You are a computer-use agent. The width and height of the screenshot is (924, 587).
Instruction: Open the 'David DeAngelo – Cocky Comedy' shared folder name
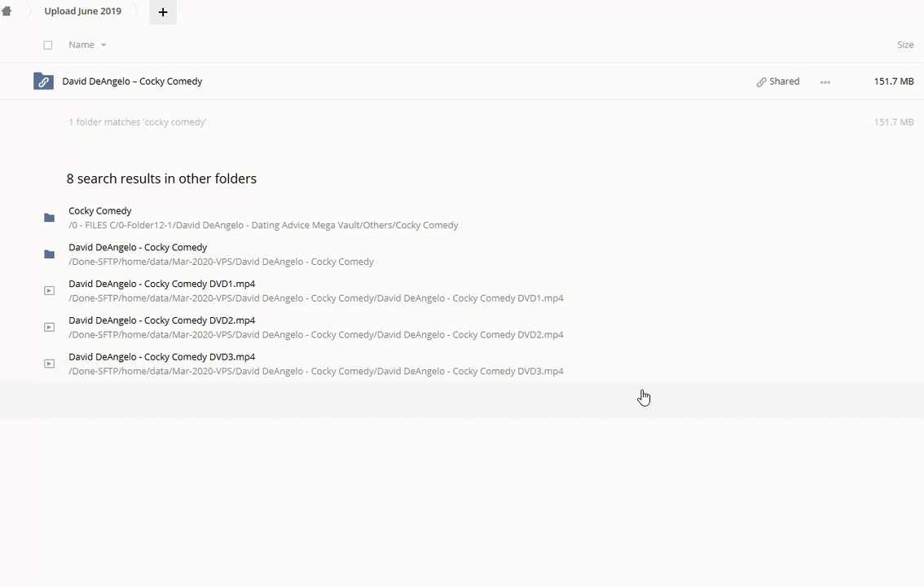pos(132,82)
